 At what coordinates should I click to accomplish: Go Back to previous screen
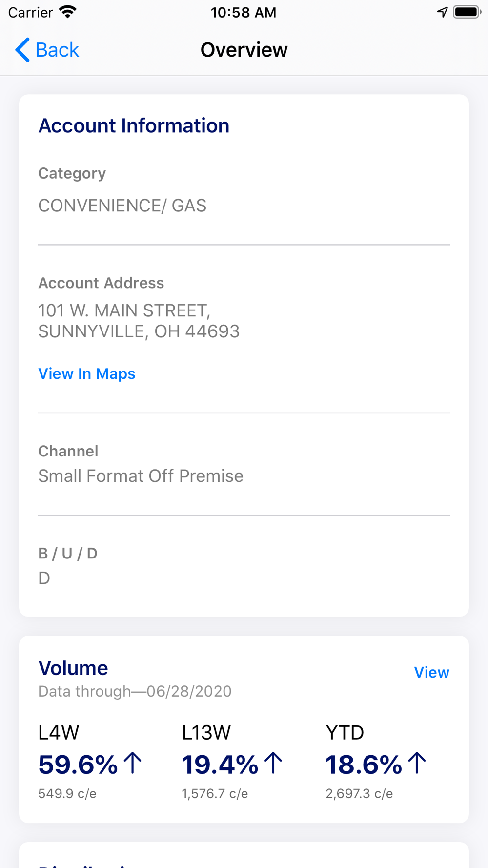(47, 50)
